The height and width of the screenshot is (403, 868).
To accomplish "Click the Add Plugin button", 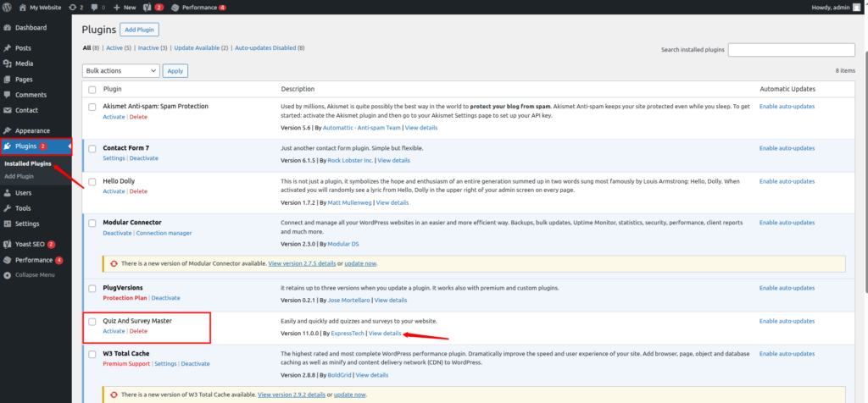I will tap(140, 30).
